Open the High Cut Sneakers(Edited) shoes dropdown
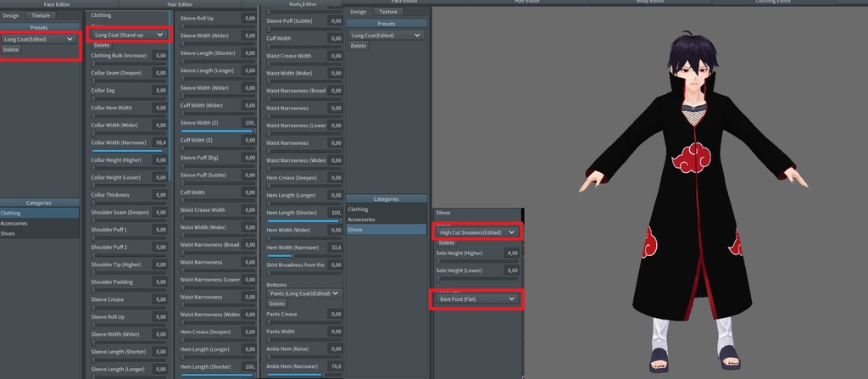Image resolution: width=868 pixels, height=379 pixels. pos(477,232)
